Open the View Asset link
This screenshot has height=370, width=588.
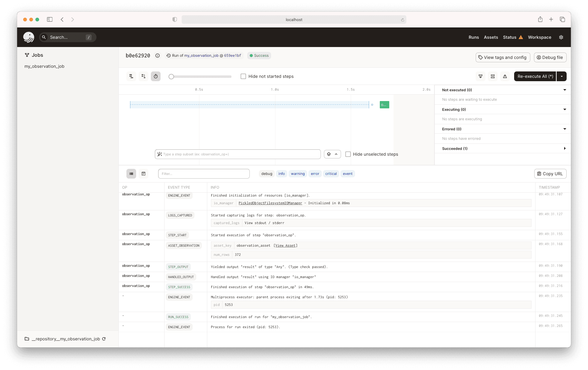point(285,245)
